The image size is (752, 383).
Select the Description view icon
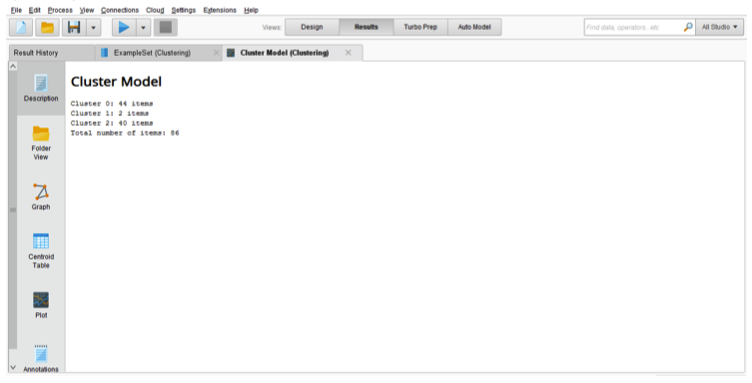[x=41, y=88]
